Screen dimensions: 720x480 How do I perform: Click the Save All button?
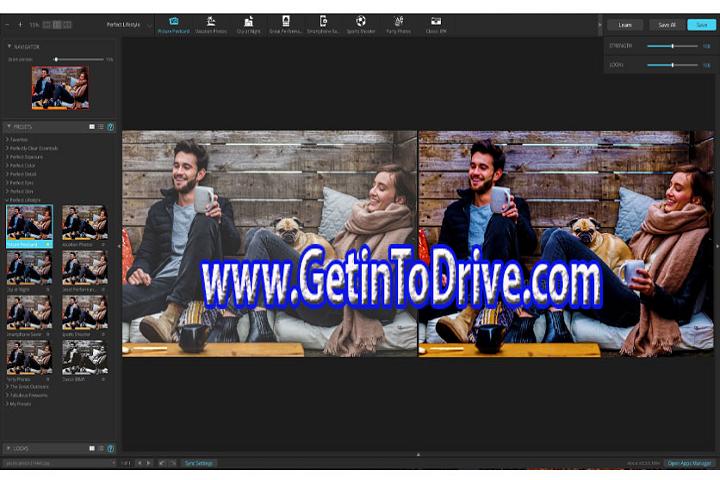[667, 25]
